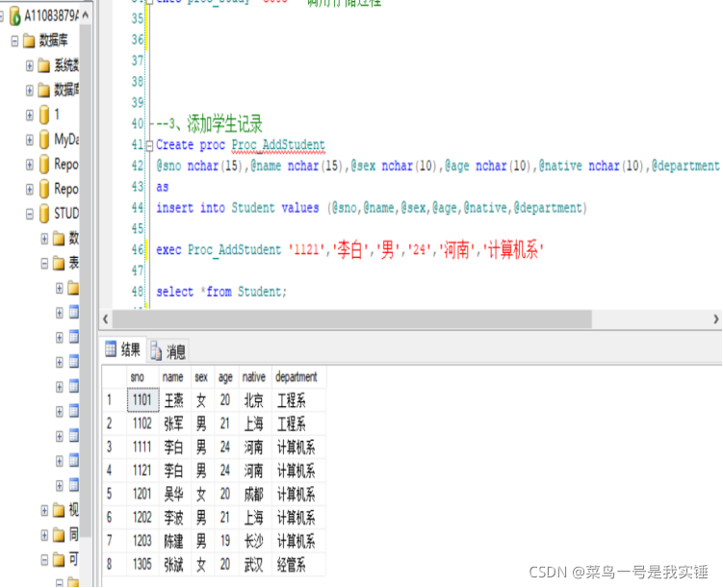Expand the 同义词 folder node
This screenshot has height=588, width=723.
44,535
